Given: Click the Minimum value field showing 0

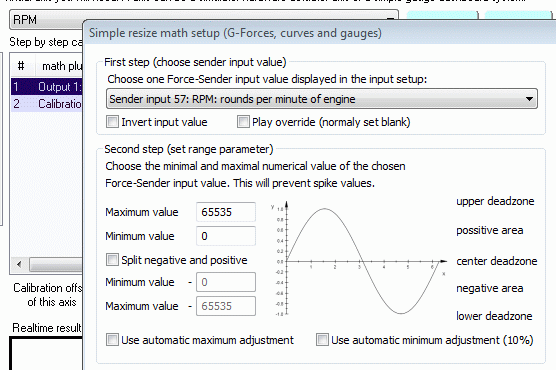Looking at the screenshot, I should pyautogui.click(x=226, y=236).
